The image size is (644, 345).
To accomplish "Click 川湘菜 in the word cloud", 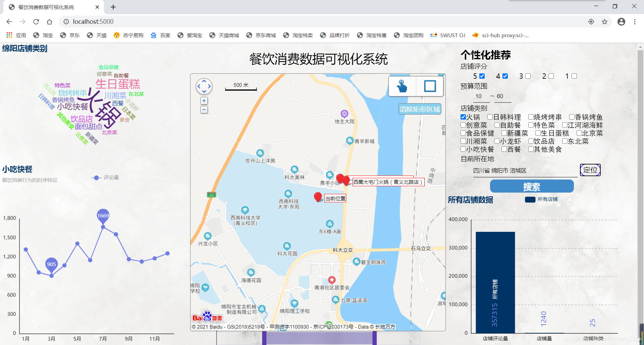I will coord(115,95).
